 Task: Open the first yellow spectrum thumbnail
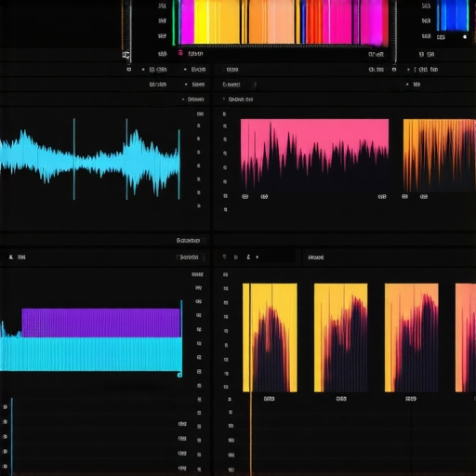pyautogui.click(x=270, y=337)
